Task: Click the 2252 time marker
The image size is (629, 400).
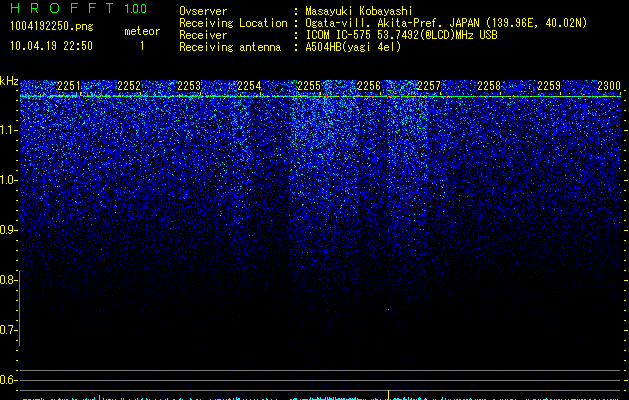Action: 129,86
